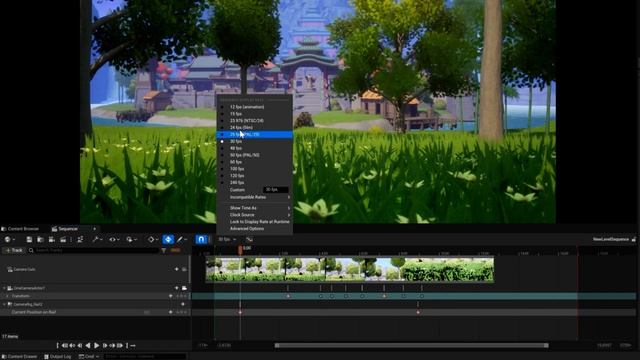Viewport: 640px width, 360px height.
Task: Open the Incompatible Rates submenu
Action: click(254, 197)
